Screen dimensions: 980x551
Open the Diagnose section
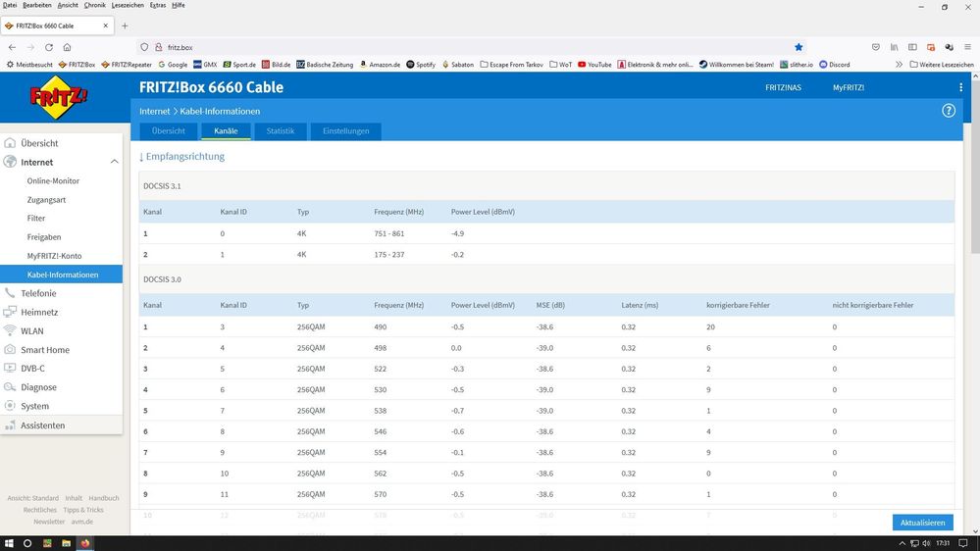coord(38,387)
